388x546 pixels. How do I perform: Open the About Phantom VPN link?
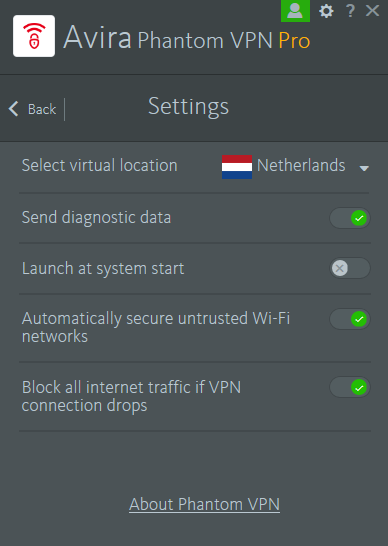[x=204, y=505]
